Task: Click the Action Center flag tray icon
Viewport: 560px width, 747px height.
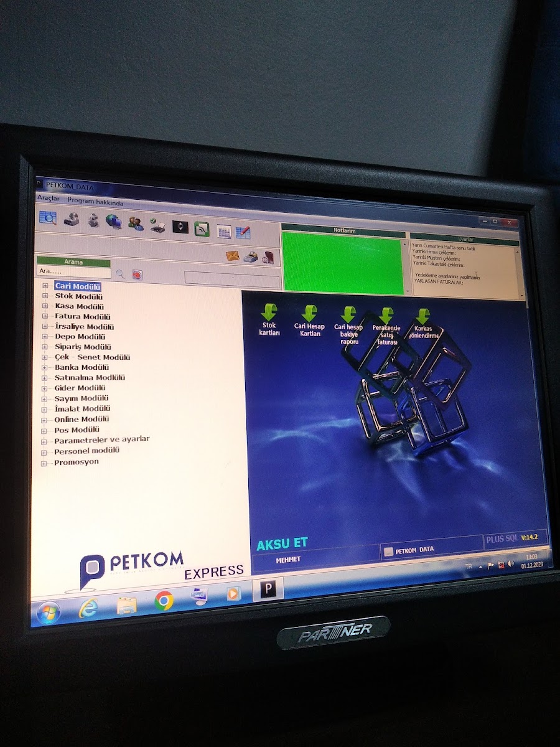Action: pos(491,565)
